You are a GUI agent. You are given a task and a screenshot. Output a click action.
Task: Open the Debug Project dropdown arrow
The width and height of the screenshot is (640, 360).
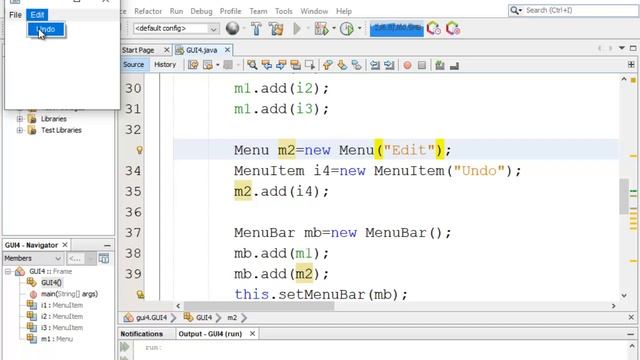tap(334, 29)
